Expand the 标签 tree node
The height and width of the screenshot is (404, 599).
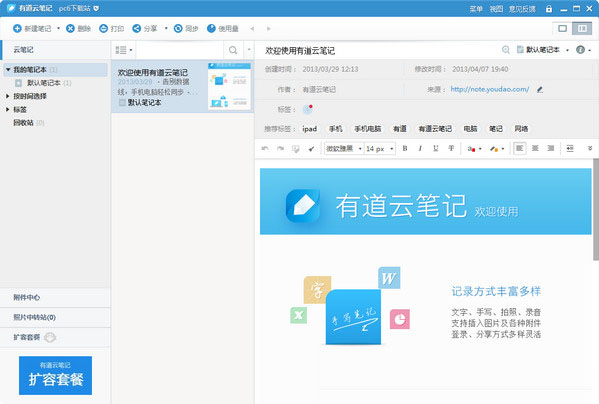[x=8, y=110]
